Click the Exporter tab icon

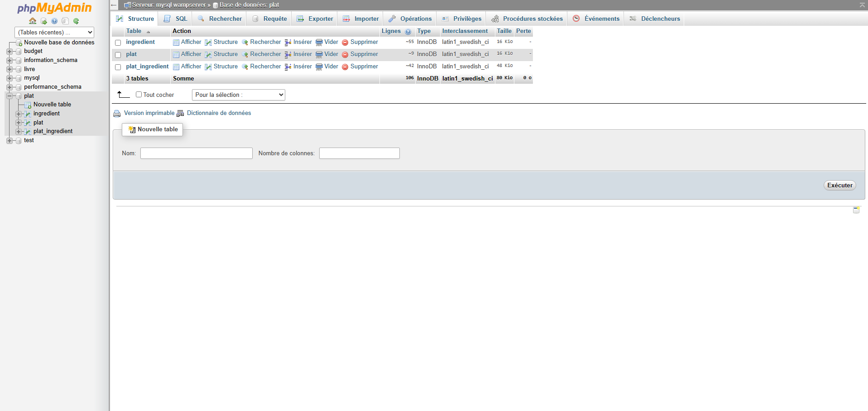click(x=300, y=19)
